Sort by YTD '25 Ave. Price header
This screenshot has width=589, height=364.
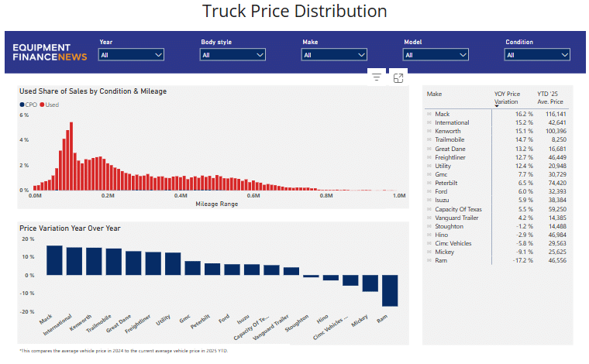click(x=550, y=98)
